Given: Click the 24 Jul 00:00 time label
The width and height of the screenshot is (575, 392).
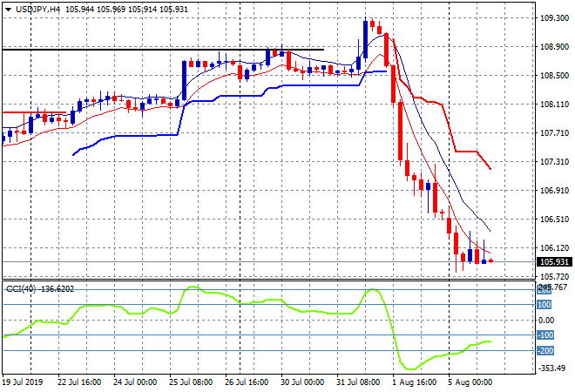Looking at the screenshot, I should pyautogui.click(x=135, y=382).
